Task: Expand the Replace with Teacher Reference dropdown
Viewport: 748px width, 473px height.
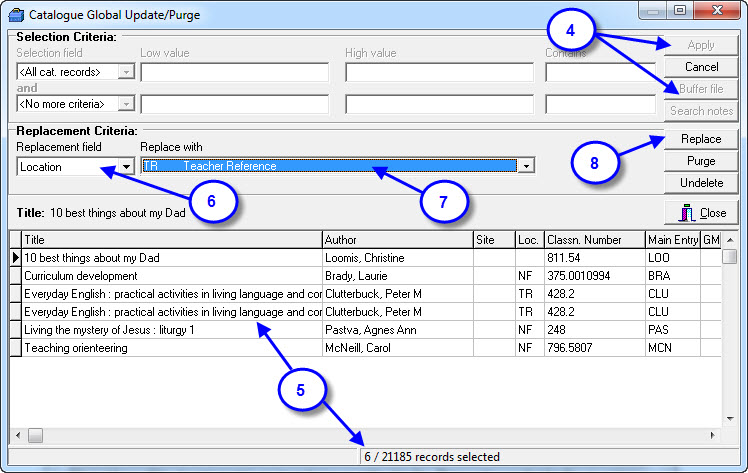Action: pyautogui.click(x=526, y=166)
